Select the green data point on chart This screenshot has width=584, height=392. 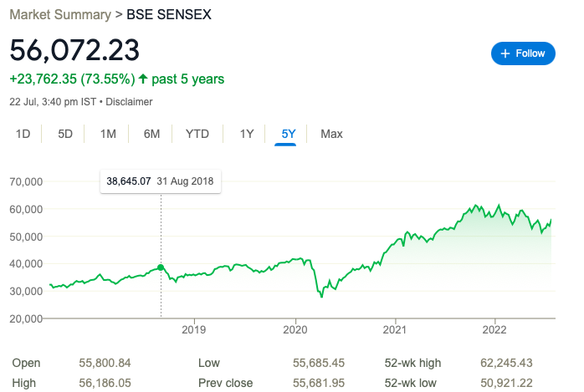tap(161, 267)
